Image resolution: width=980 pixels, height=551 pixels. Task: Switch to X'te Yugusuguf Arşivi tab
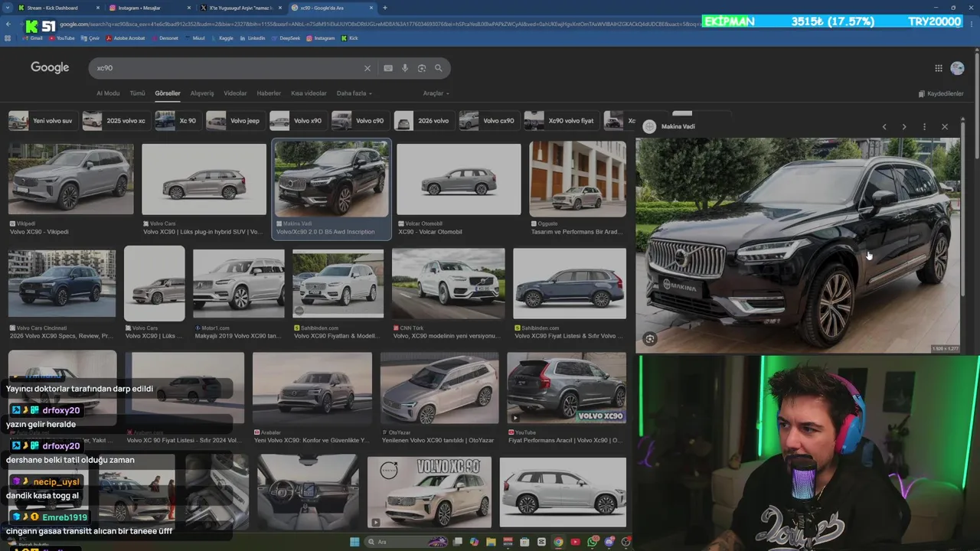(x=241, y=8)
